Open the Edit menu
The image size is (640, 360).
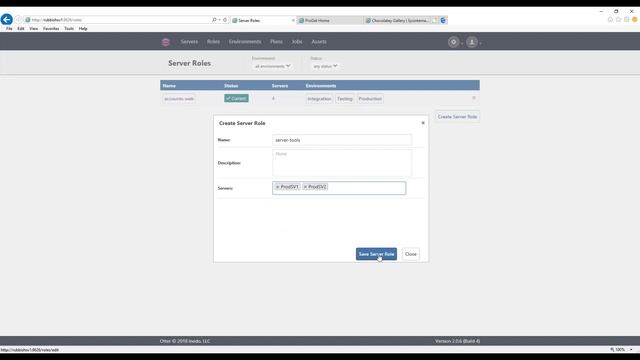(x=21, y=29)
